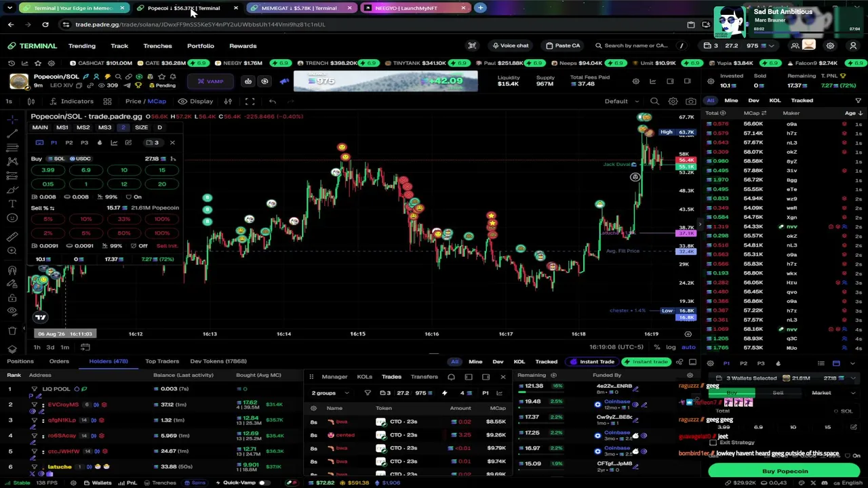The image size is (868, 488).
Task: Open account settings gear in top bar
Action: click(x=830, y=45)
